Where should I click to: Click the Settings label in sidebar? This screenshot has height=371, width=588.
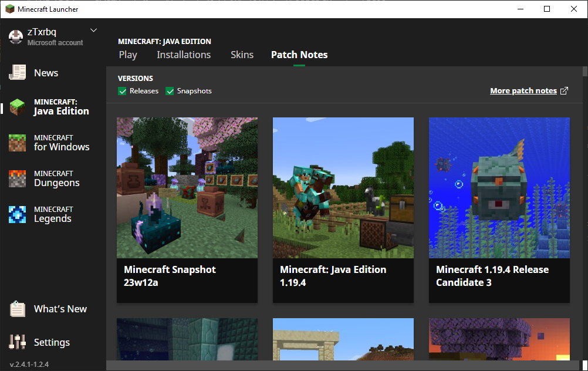click(x=52, y=342)
